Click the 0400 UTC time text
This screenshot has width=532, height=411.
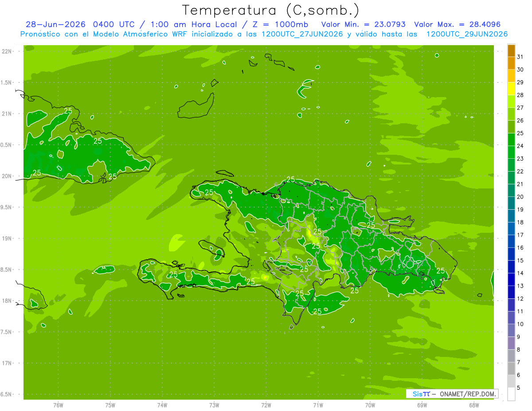[114, 24]
